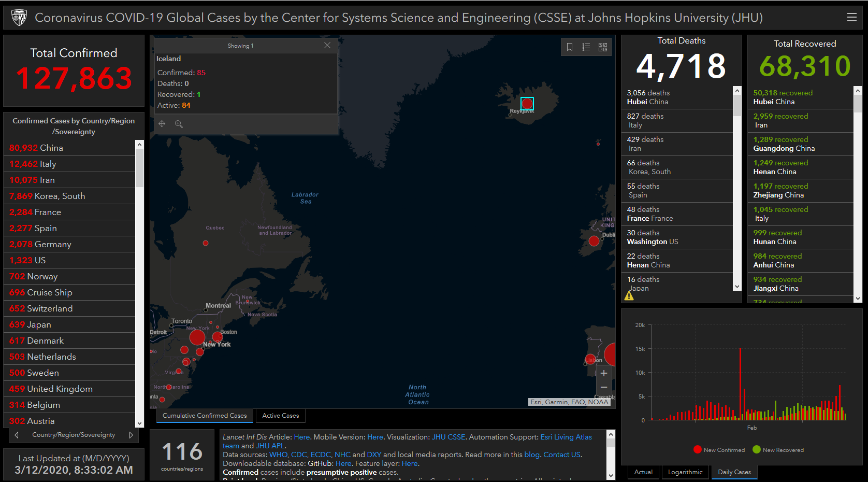Open the WHO data source link
The width and height of the screenshot is (868, 482).
(278, 455)
